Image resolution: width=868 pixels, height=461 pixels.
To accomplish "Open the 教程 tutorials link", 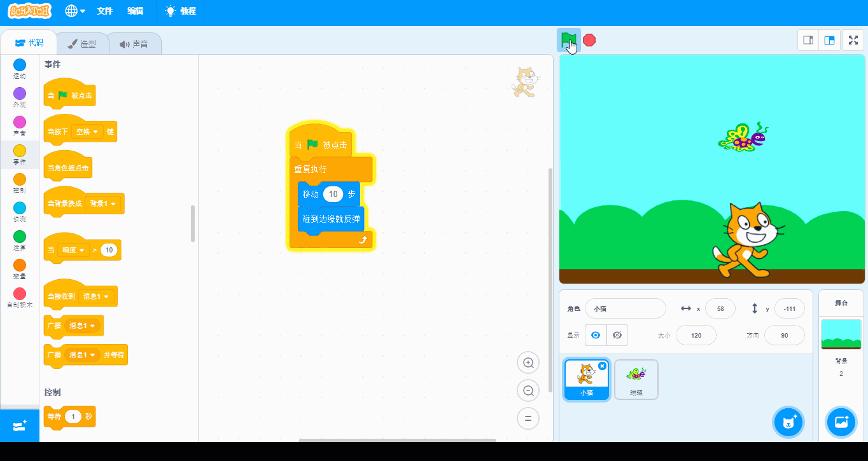I will 180,11.
